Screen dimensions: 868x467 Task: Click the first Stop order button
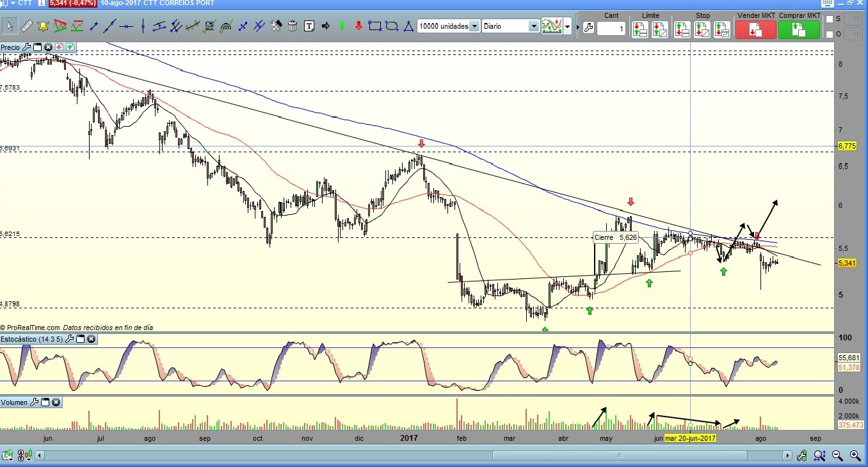pos(682,29)
